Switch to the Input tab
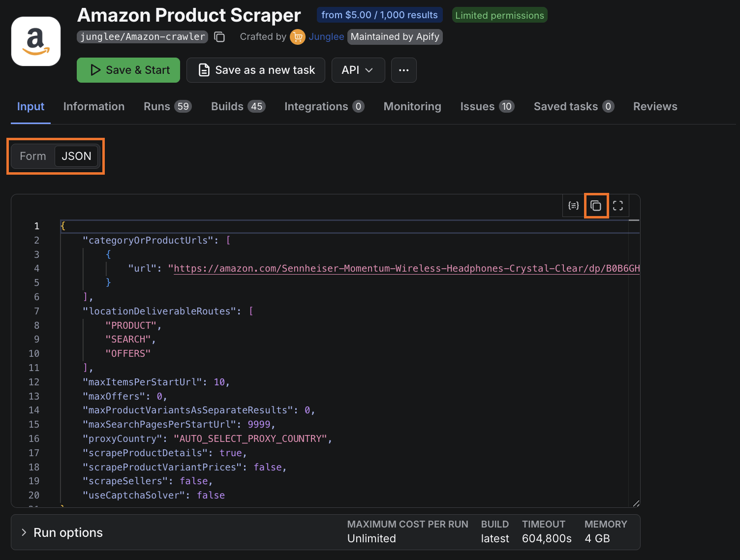Viewport: 740px width, 560px height. coord(31,107)
